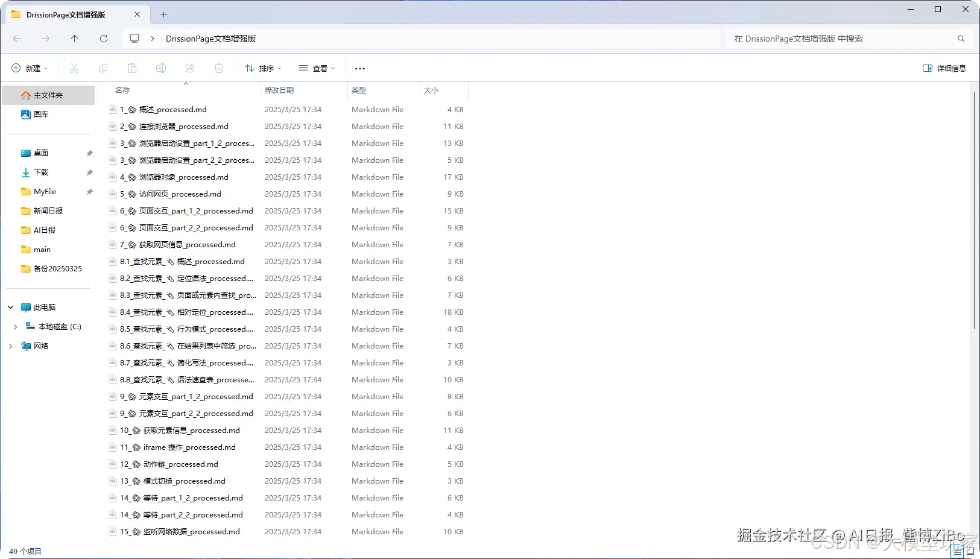The width and height of the screenshot is (980, 559).
Task: Click DrissionPage文档增强版 in address breadcrumb
Action: pyautogui.click(x=211, y=39)
